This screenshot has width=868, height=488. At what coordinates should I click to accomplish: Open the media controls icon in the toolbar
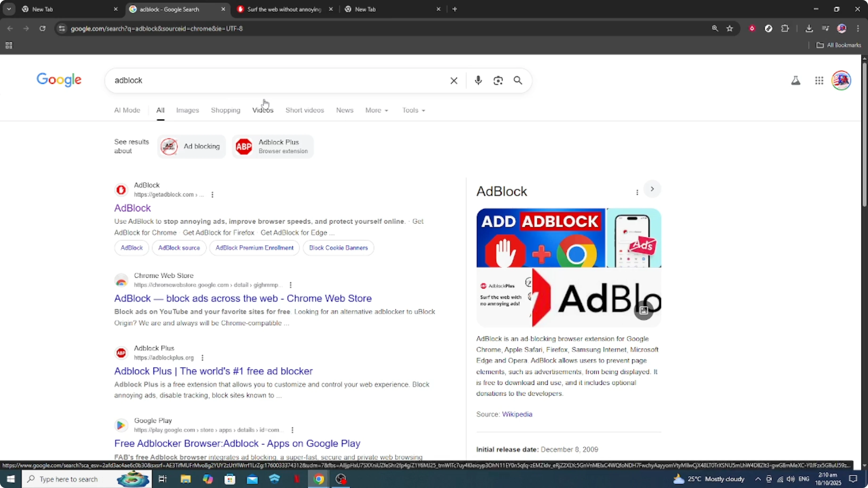point(825,28)
